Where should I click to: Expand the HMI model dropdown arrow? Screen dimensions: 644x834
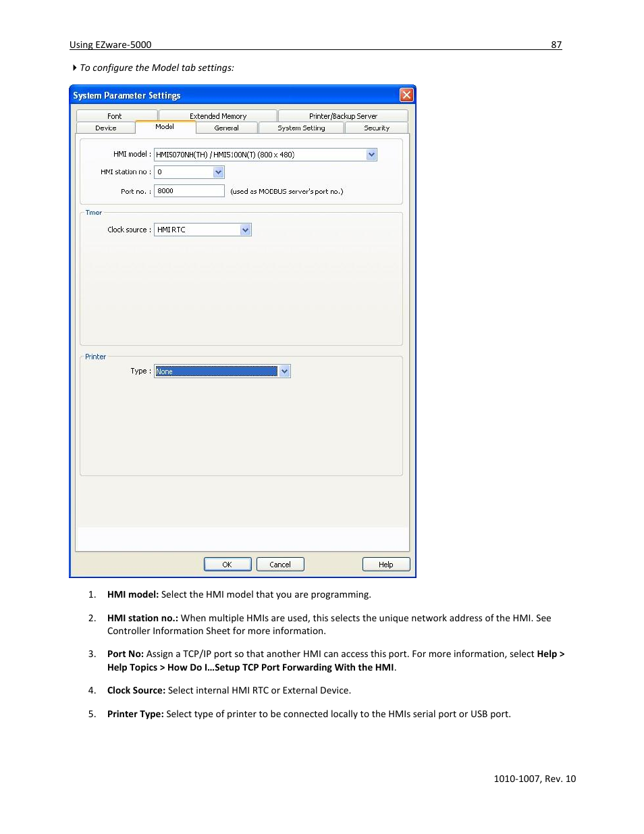coord(371,155)
